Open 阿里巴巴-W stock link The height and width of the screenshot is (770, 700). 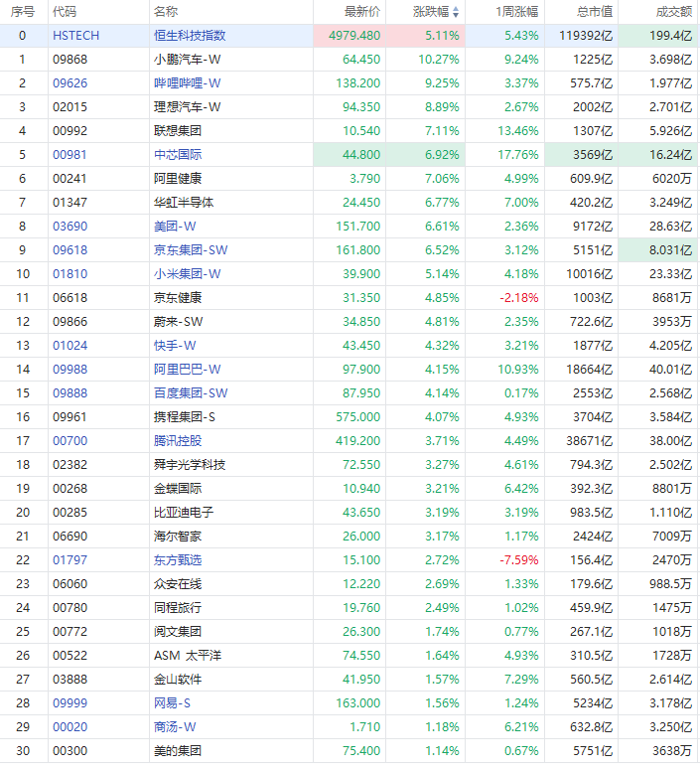[x=187, y=370]
